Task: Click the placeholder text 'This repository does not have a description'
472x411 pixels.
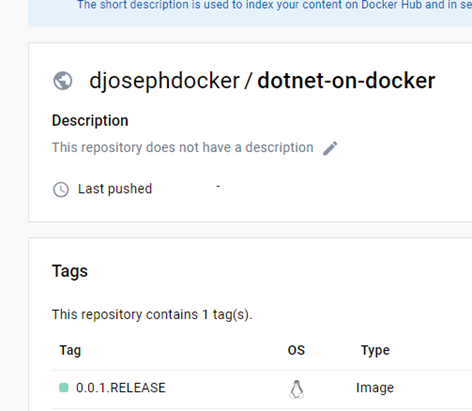Action: click(183, 148)
